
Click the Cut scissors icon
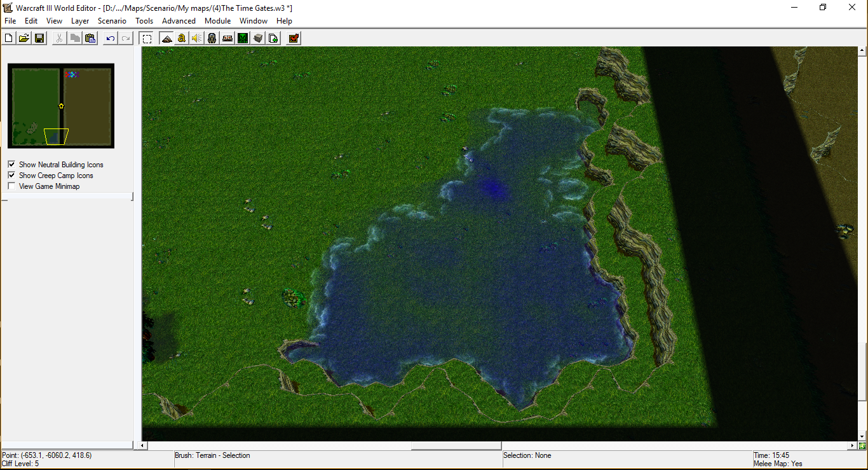59,38
